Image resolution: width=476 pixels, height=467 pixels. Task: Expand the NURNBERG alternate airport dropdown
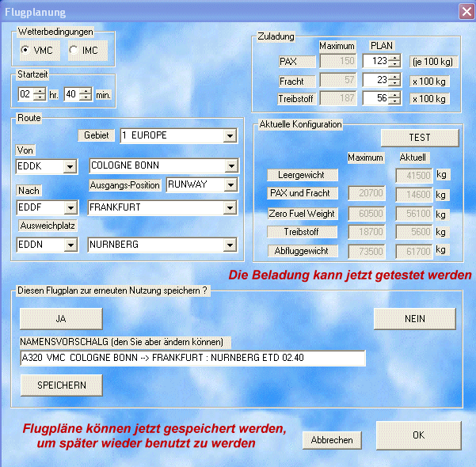pos(230,245)
